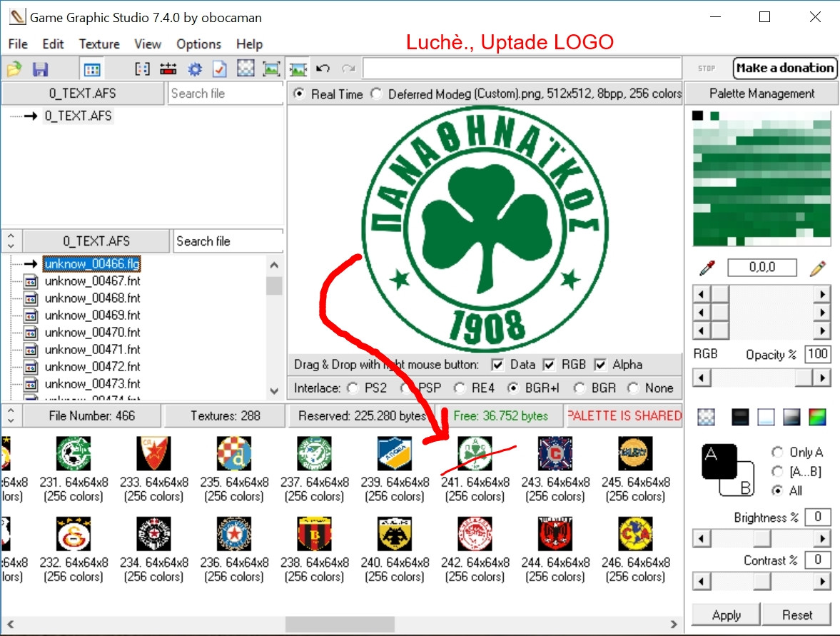Select texture 246 Club America thumbnail
The width and height of the screenshot is (840, 636).
click(x=635, y=534)
